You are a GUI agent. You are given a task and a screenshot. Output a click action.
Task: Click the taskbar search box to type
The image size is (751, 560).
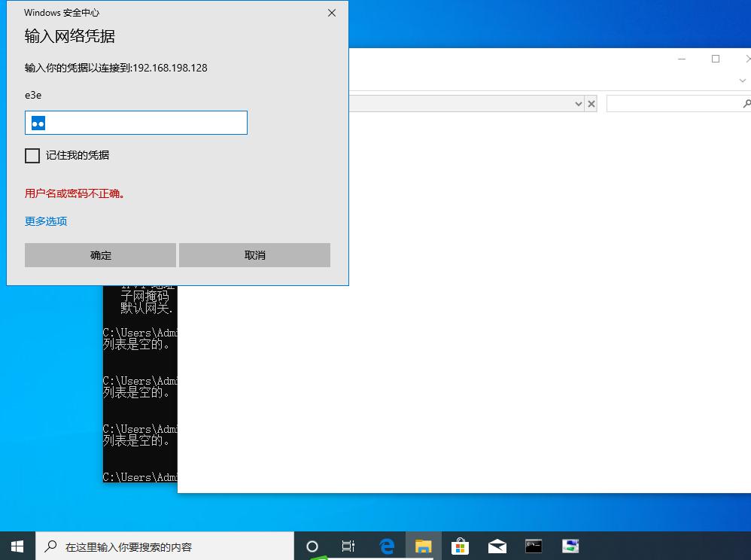151,546
